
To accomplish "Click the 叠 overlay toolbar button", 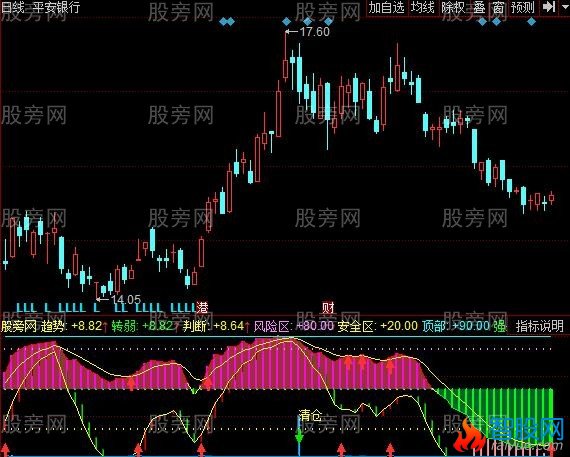I will coord(479,8).
